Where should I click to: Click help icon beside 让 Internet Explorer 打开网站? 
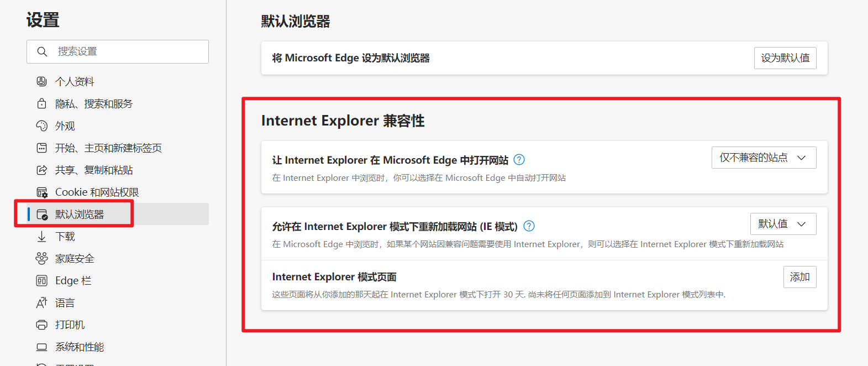[519, 160]
